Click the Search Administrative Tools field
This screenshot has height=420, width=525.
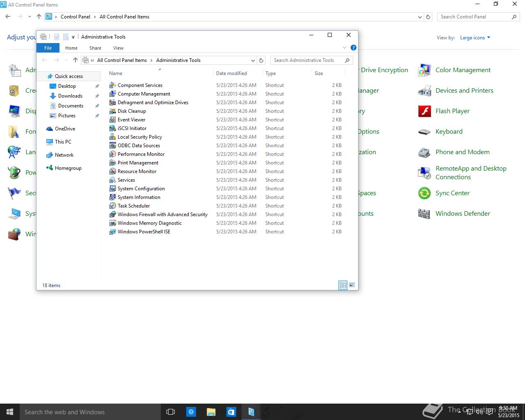click(311, 60)
